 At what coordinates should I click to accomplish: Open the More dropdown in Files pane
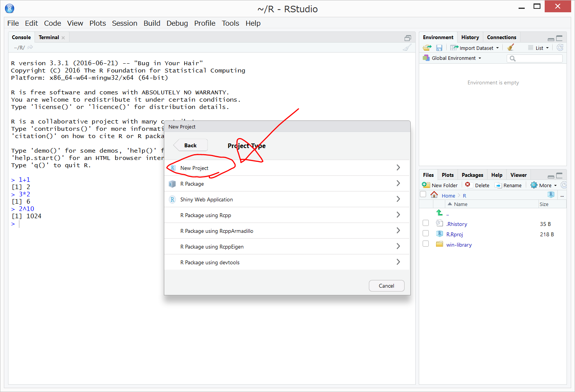544,185
